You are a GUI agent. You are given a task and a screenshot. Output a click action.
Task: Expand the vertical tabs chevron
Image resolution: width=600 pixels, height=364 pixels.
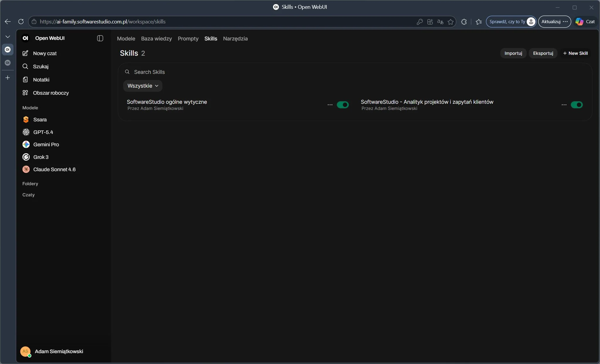(x=8, y=37)
